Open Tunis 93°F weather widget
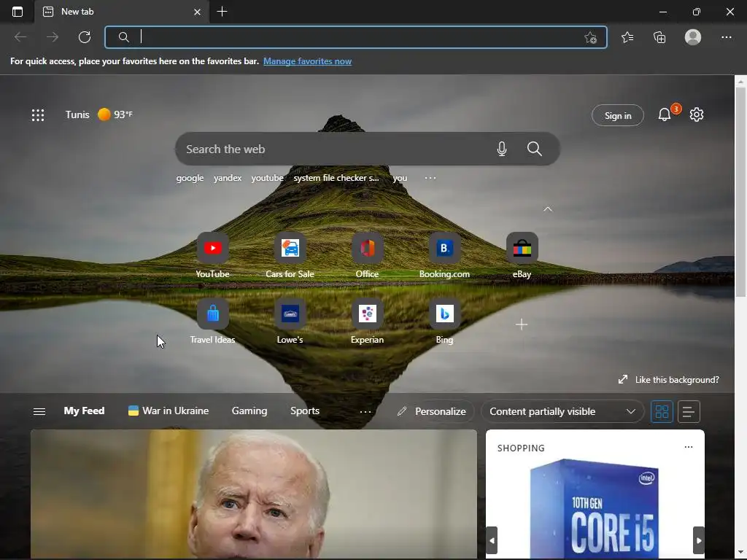This screenshot has height=560, width=747. click(99, 114)
